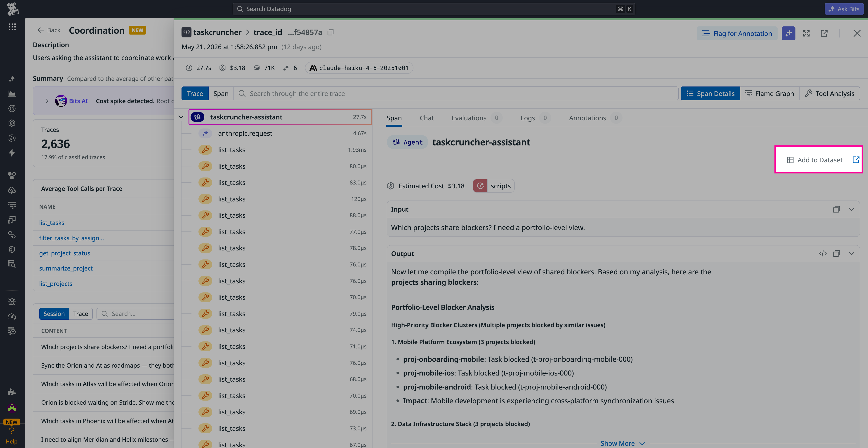
Task: Open trace in new tab icon
Action: pos(824,33)
